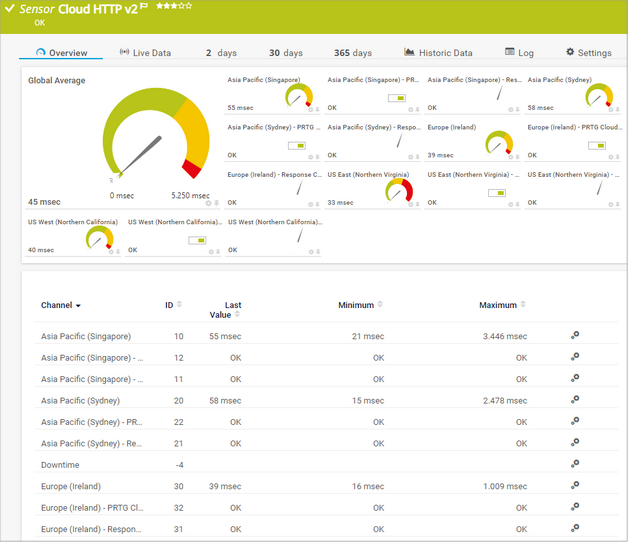This screenshot has height=542, width=628.
Task: Click the green status checkmark in header
Action: (x=8, y=8)
